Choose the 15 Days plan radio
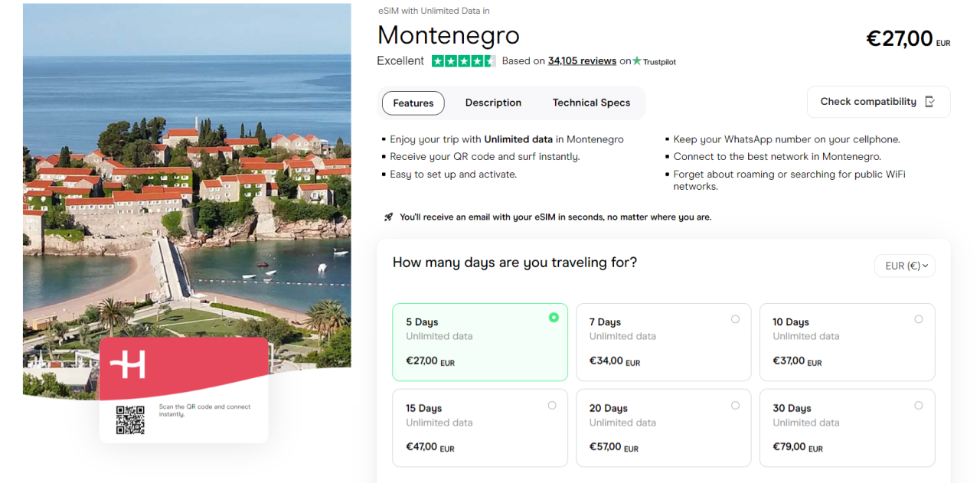Screen dimensions: 980x483 pyautogui.click(x=552, y=406)
